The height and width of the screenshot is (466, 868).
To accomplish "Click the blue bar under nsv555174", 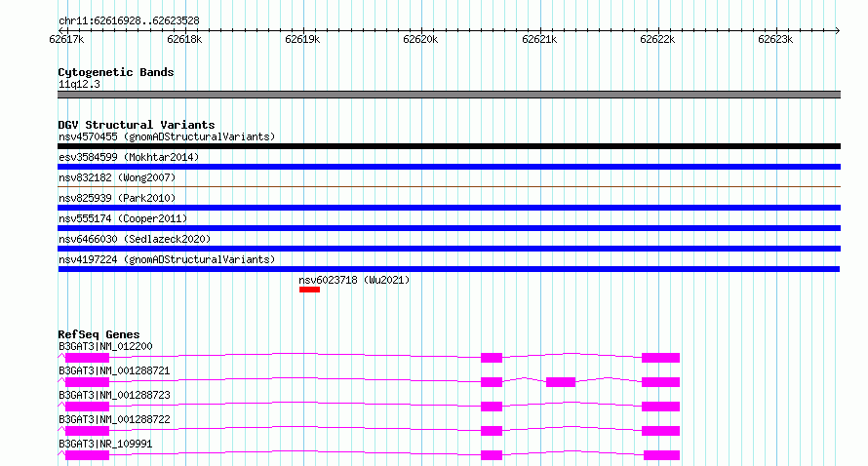I will tap(449, 228).
